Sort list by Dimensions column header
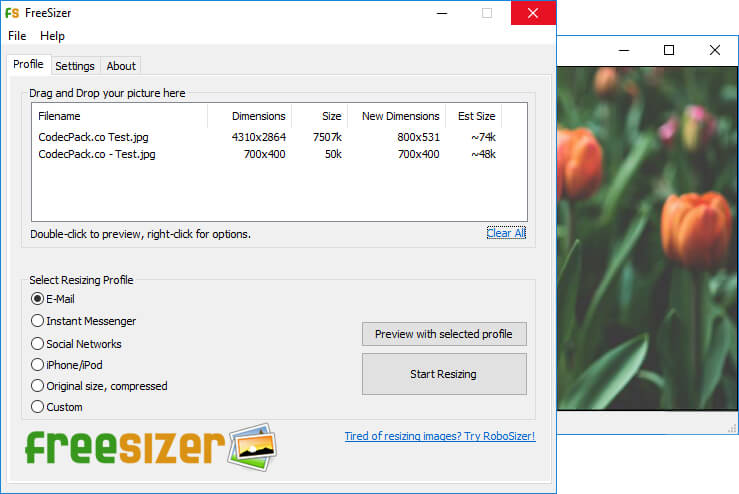 (258, 116)
